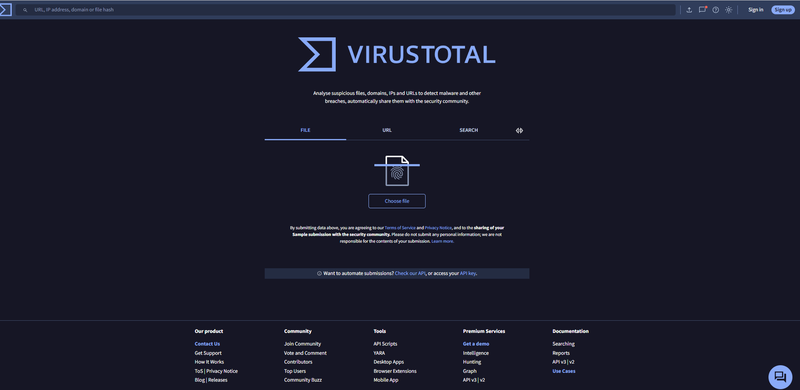Open the Privacy Notice link in disclaimer

438,228
